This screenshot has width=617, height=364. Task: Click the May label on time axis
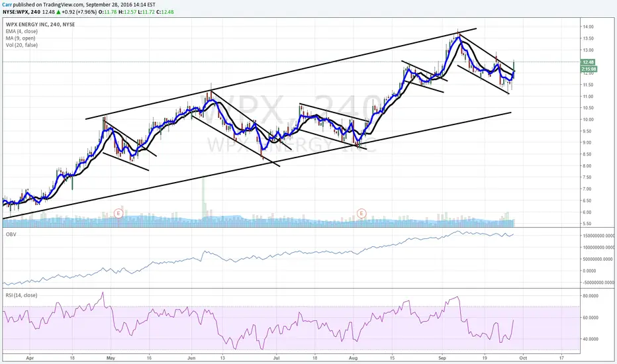point(111,358)
